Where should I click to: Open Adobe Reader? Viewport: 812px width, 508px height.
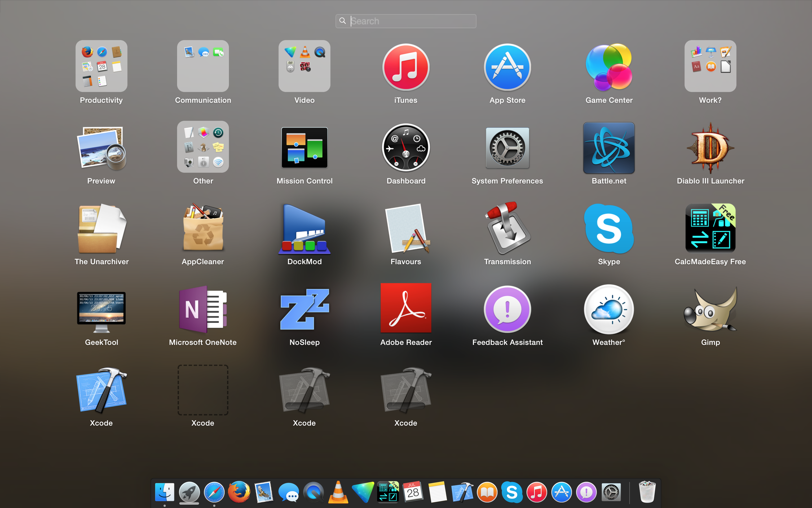[406, 308]
